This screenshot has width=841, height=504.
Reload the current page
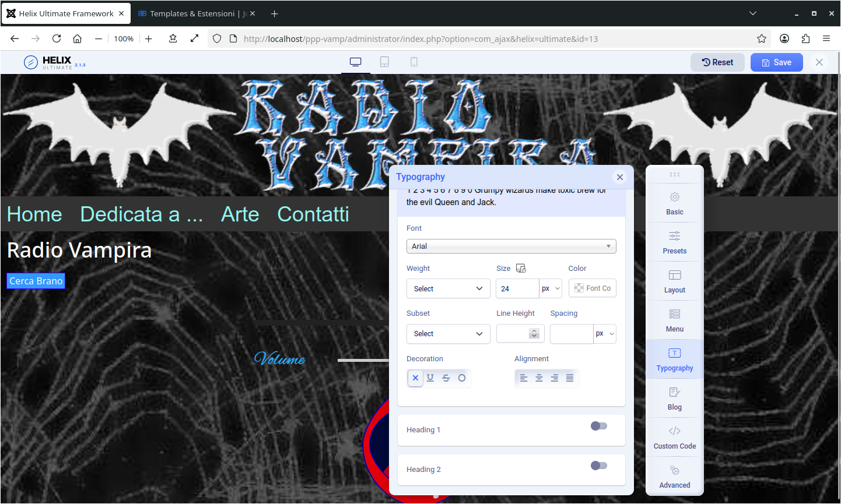[57, 38]
